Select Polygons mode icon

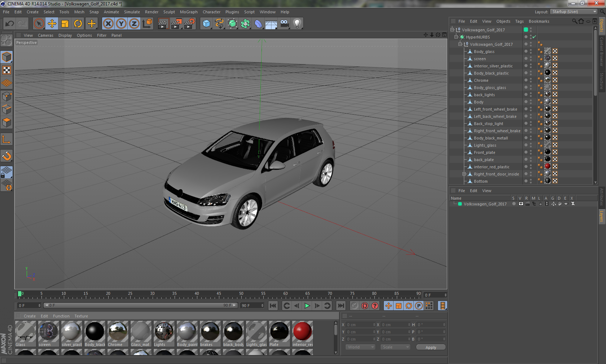click(x=6, y=123)
